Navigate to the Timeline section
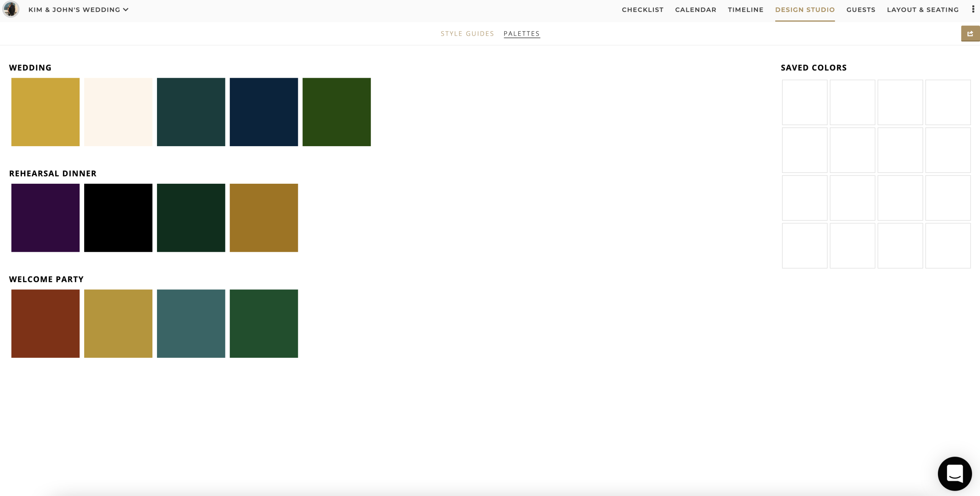Viewport: 980px width, 496px height. click(x=745, y=10)
